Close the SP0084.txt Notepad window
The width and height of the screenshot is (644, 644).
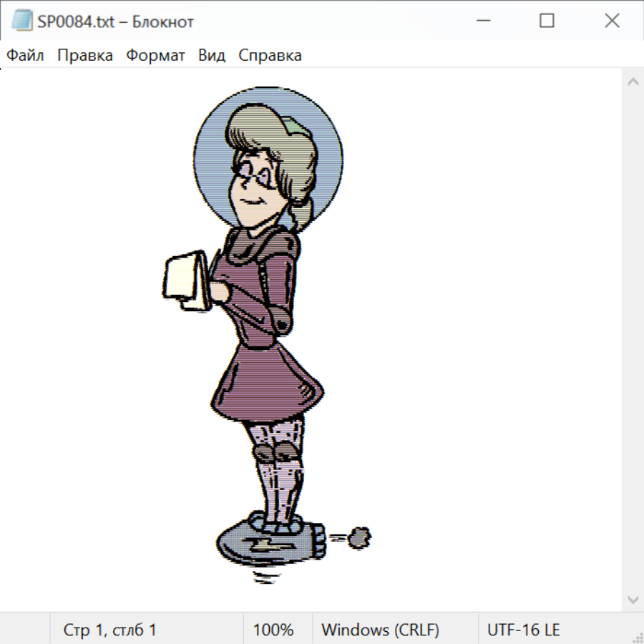[612, 21]
